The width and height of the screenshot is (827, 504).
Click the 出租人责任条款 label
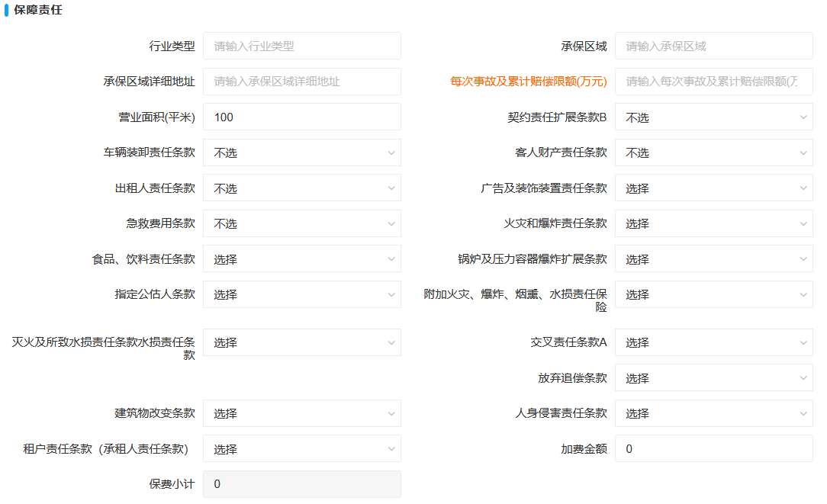pyautogui.click(x=155, y=188)
